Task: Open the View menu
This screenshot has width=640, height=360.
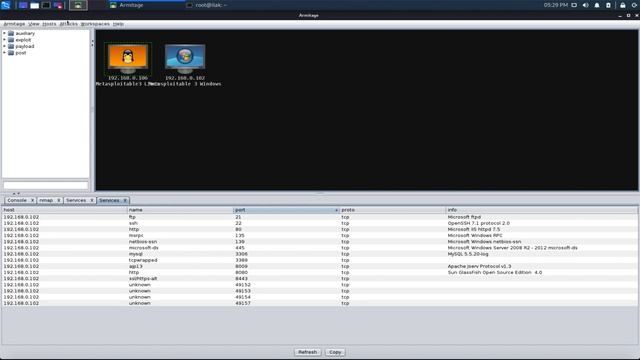Action: coord(34,24)
